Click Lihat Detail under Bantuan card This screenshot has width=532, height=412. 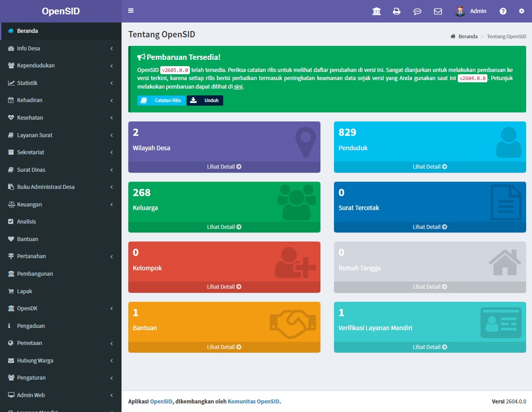point(224,347)
